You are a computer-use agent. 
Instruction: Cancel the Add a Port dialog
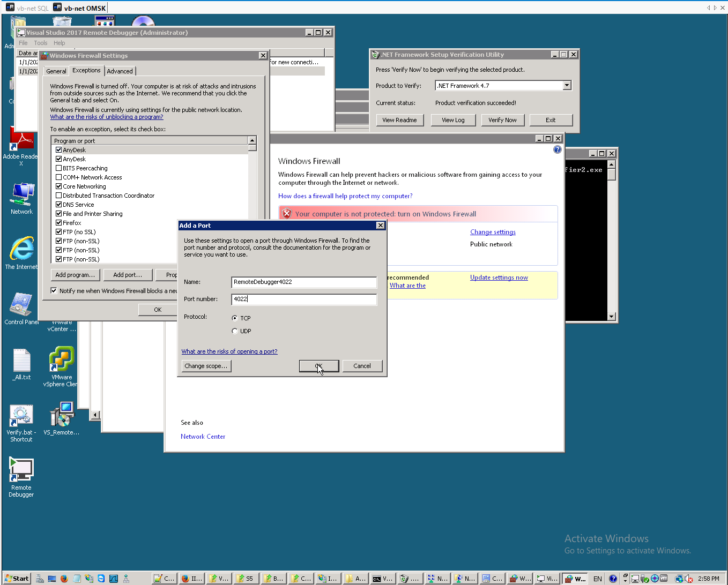(x=362, y=366)
